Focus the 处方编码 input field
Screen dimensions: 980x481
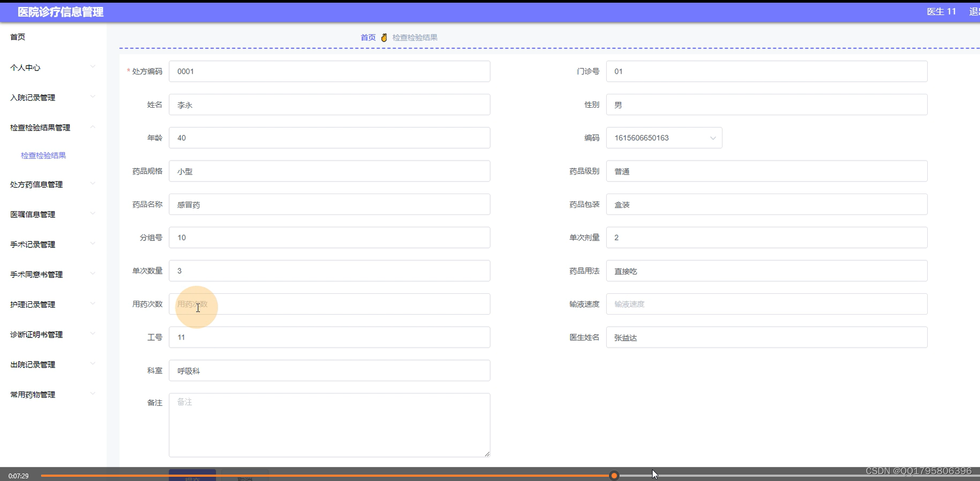click(x=330, y=71)
